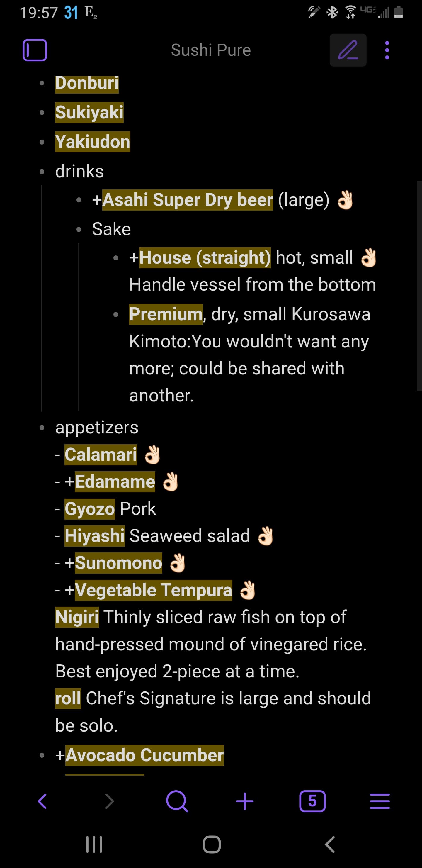
Task: Tap the highlighted Donburi item
Action: 87,83
